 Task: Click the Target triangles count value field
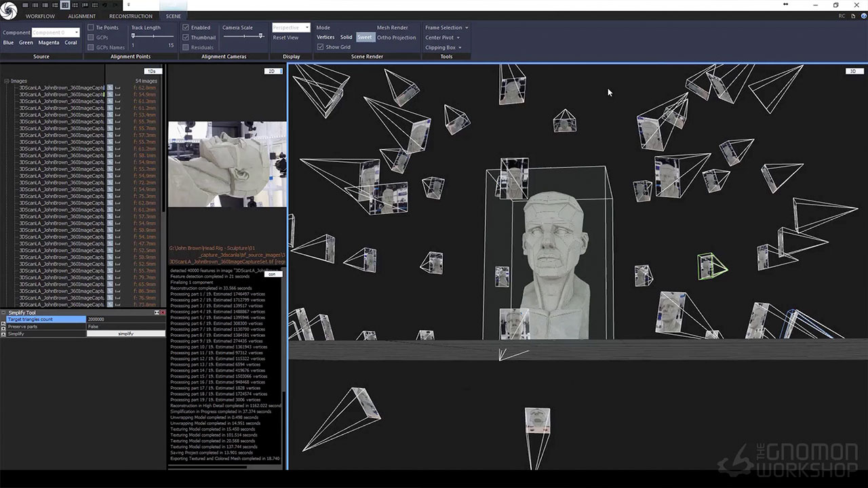125,319
